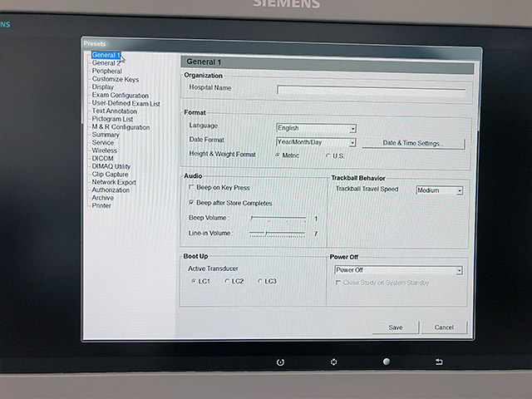Screen dimensions: 532x399
Task: Select Authorization entry
Action: (111, 190)
